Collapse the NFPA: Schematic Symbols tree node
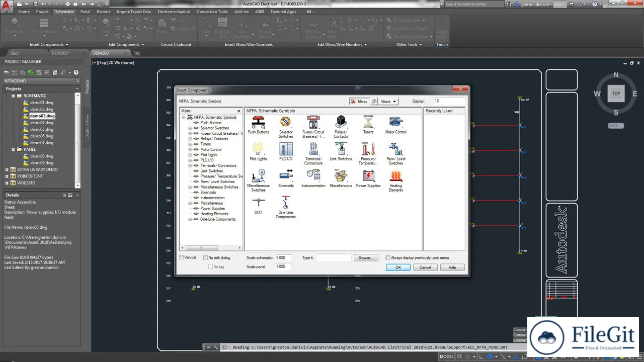The image size is (644, 362). tap(184, 117)
